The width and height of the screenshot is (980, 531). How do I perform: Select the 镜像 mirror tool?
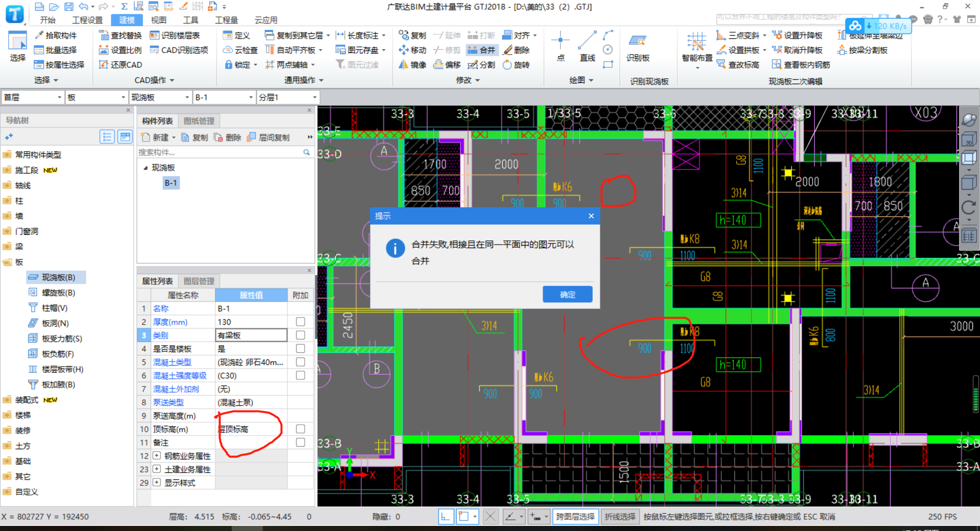(x=412, y=65)
